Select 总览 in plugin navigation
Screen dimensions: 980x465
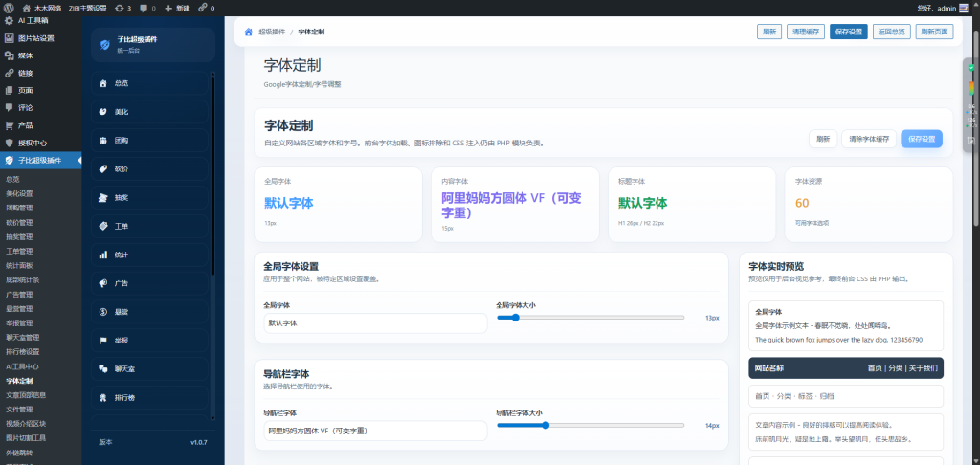(149, 83)
